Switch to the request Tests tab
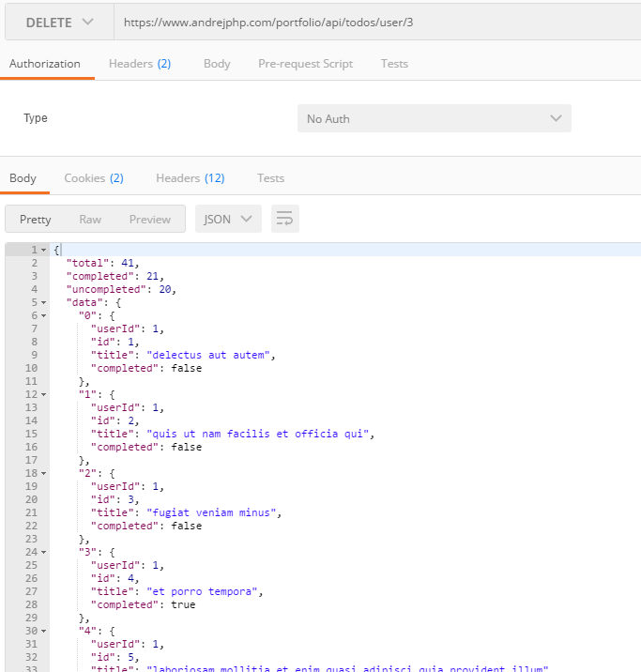The image size is (641, 672). [x=394, y=64]
